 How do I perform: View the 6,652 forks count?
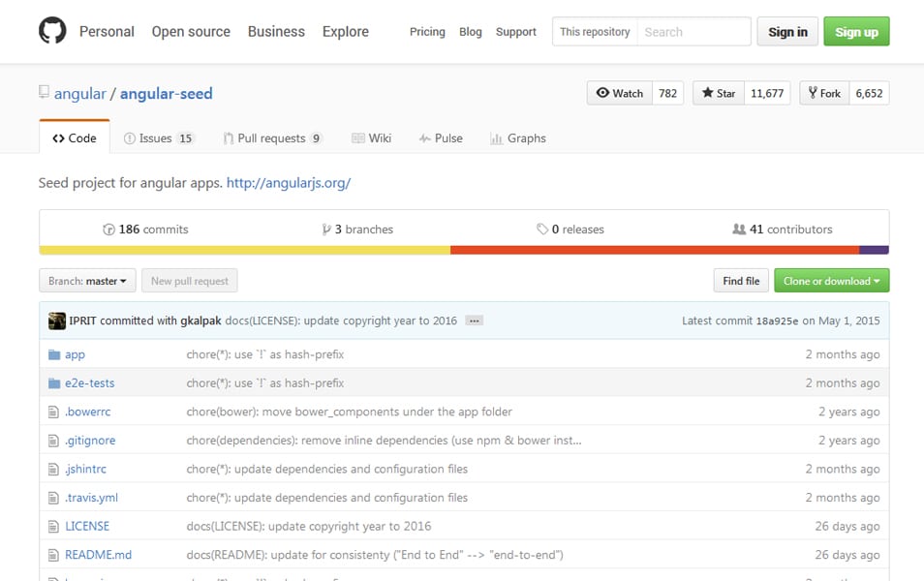tap(869, 93)
